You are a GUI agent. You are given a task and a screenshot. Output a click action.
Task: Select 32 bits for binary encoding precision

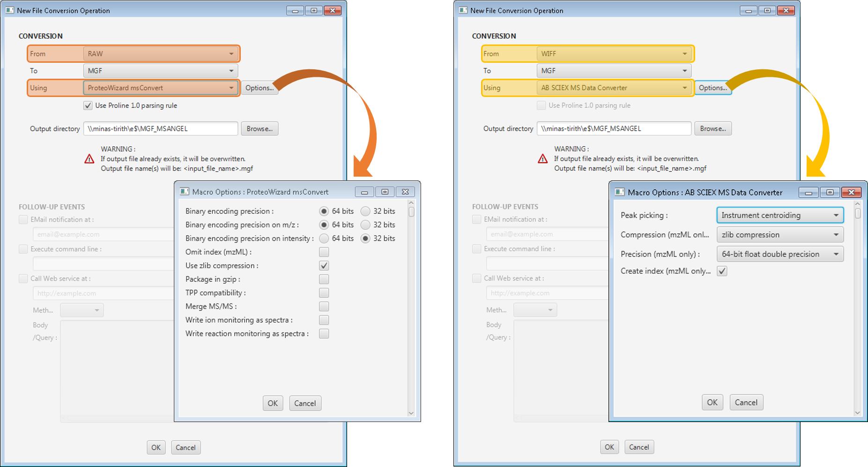tap(365, 211)
